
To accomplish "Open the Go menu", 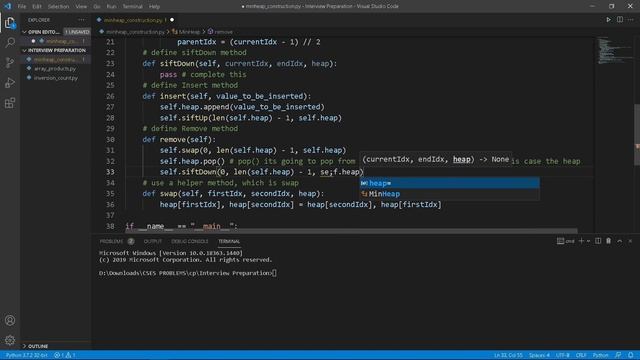I will click(97, 7).
